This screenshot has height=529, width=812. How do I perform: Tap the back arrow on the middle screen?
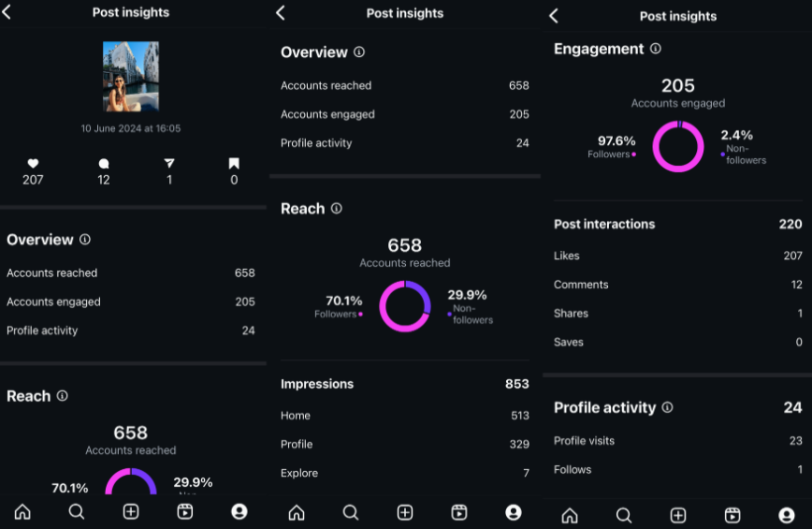point(281,13)
